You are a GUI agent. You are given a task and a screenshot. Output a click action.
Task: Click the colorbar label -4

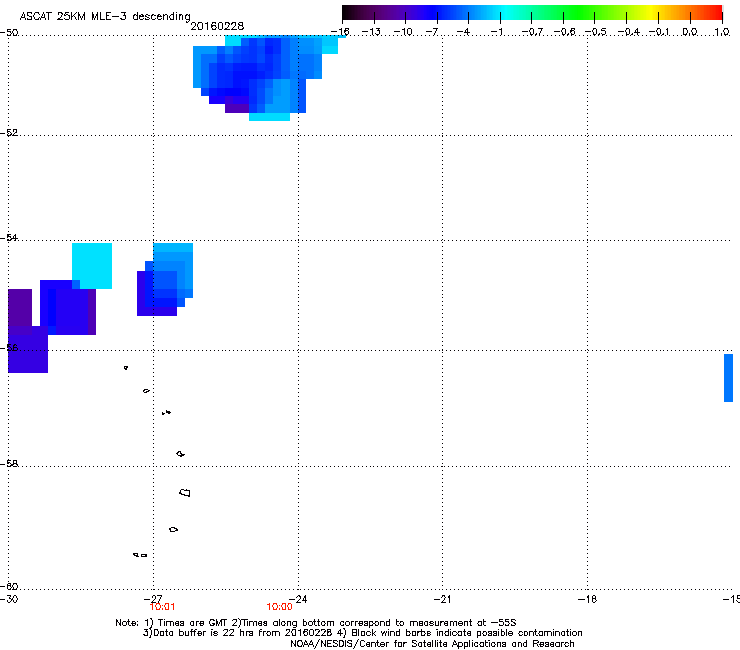463,32
